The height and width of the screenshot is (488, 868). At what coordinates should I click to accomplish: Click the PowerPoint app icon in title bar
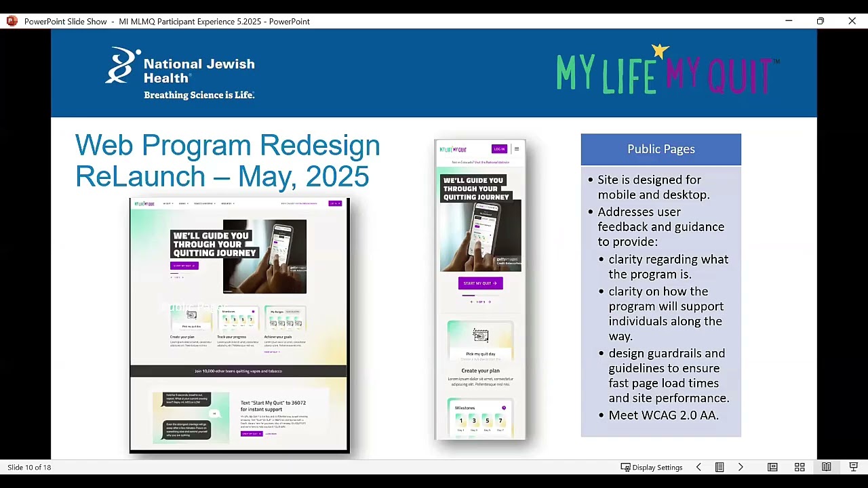(x=12, y=21)
